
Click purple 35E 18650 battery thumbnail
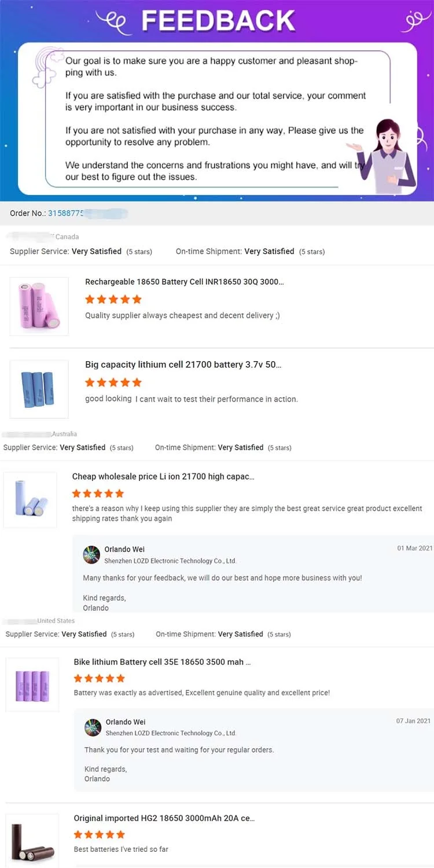pos(32,685)
